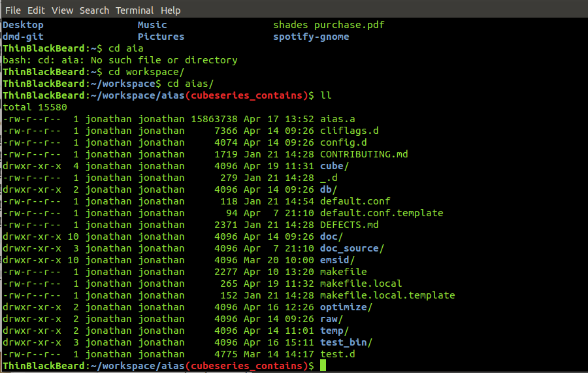Click the doc_source/ directory entry
The height and width of the screenshot is (373, 588).
tap(352, 248)
